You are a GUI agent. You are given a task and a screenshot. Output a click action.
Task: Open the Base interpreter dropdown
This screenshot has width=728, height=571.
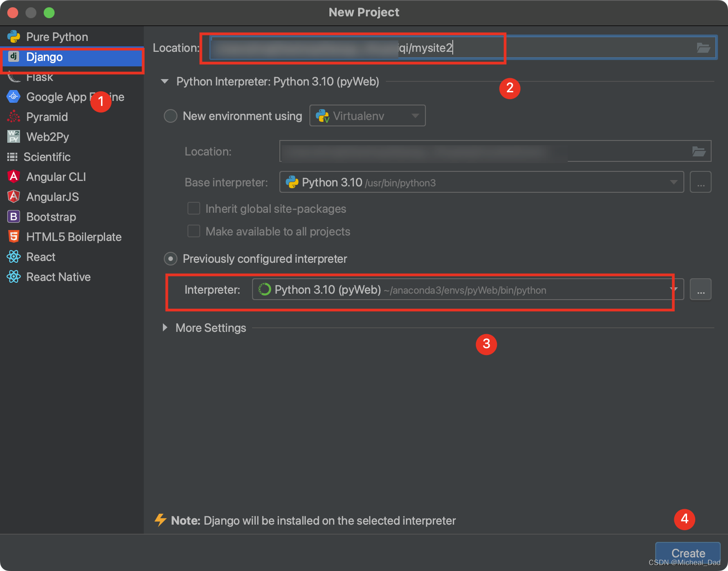pos(481,182)
